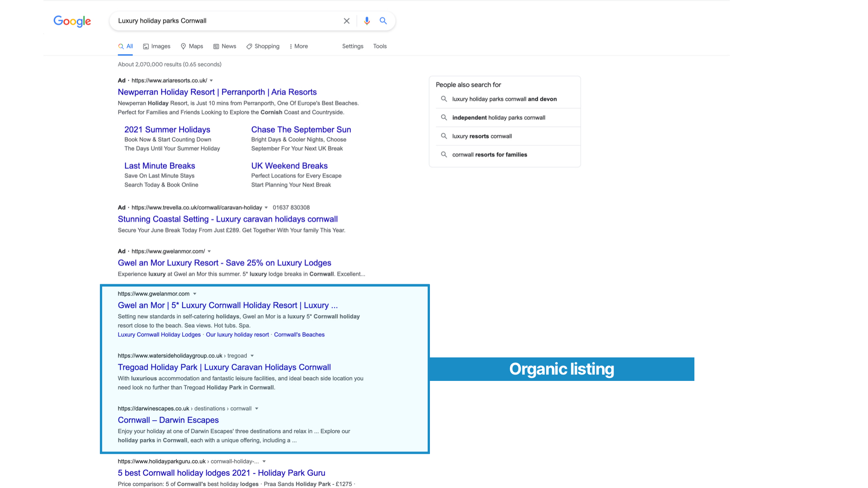Search luxury holiday parks cornwall and devon suggestion
The height and width of the screenshot is (488, 868).
[505, 99]
